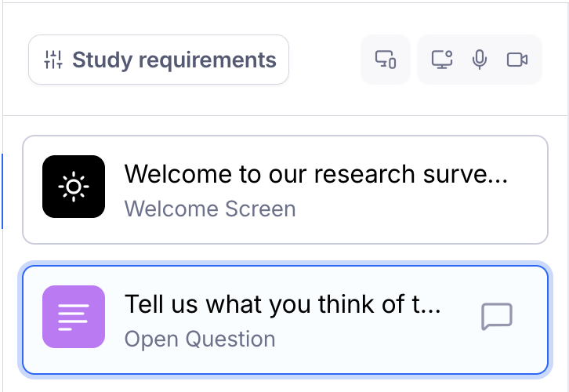This screenshot has width=569, height=392.
Task: Click the blue indicator bar left of Welcome card
Action: coord(2,191)
